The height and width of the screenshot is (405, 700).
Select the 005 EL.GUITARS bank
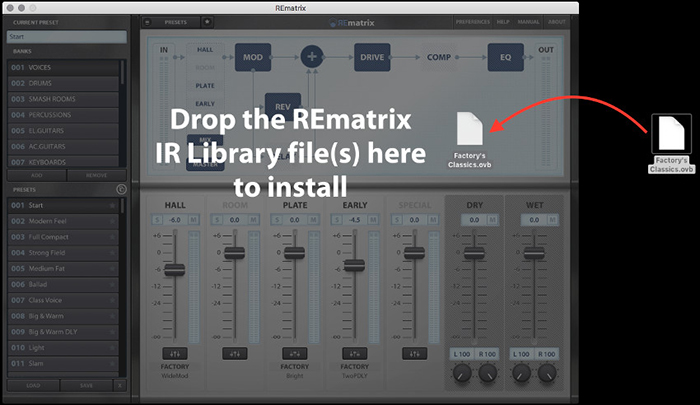[x=63, y=130]
